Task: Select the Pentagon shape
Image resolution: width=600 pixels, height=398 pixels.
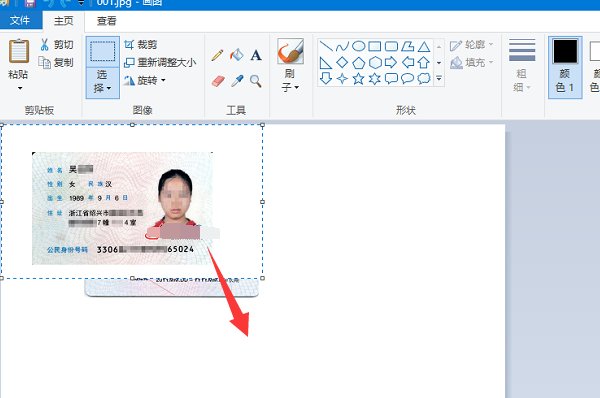Action: (358, 62)
